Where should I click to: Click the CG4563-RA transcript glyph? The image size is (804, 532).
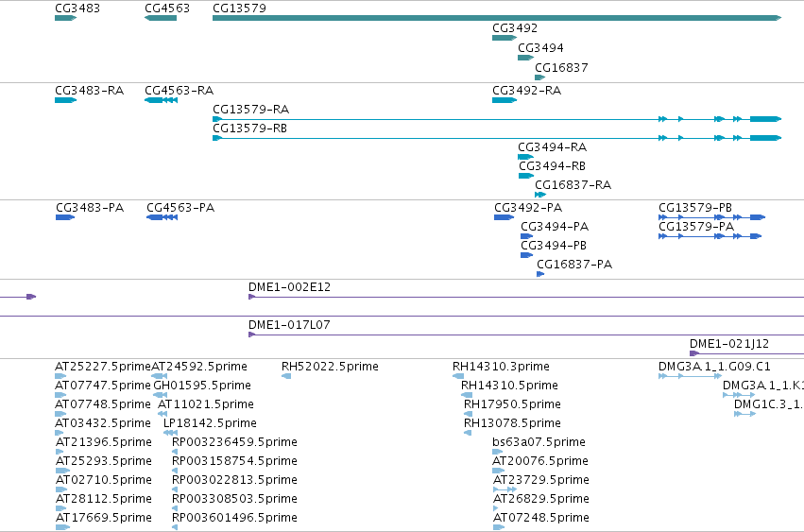[x=161, y=100]
